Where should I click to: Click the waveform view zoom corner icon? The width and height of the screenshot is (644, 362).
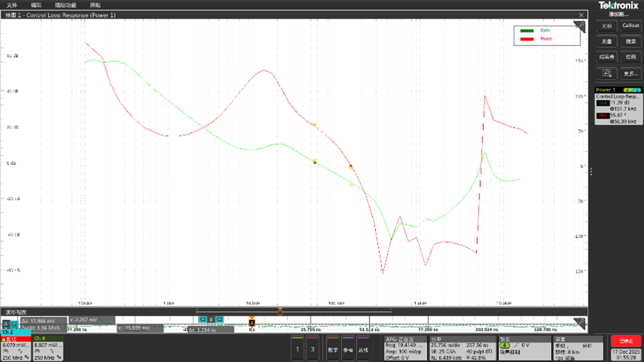(x=579, y=323)
